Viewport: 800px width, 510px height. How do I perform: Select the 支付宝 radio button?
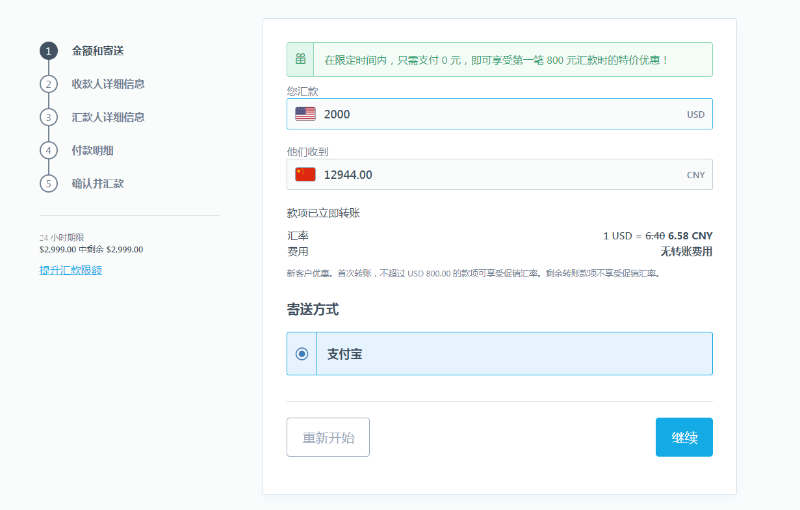click(302, 353)
